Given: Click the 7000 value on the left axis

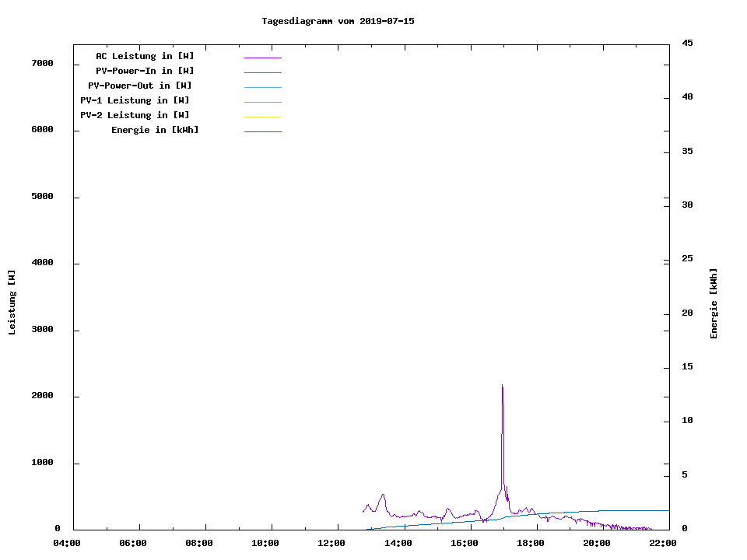Looking at the screenshot, I should (41, 63).
